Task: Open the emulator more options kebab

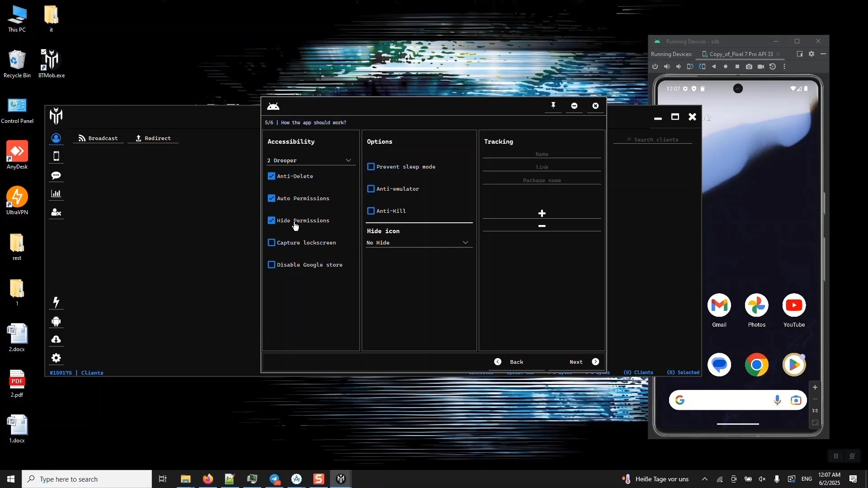Action: tap(784, 66)
